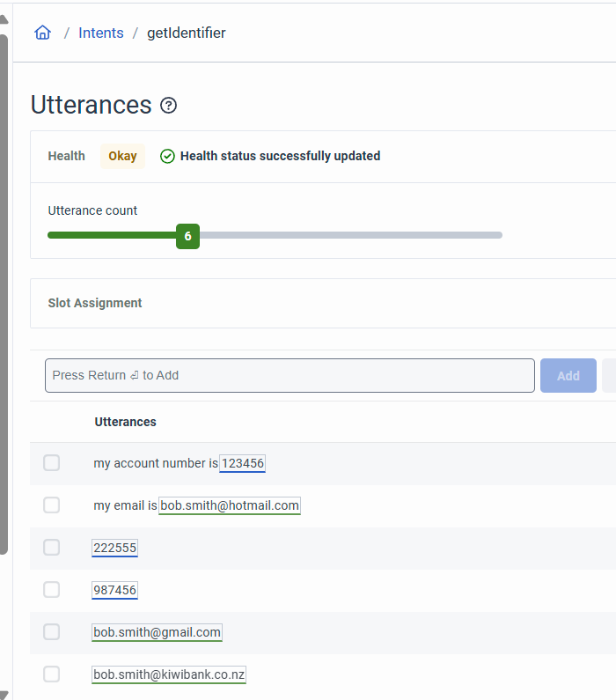Expand the Slot Assignment panel
This screenshot has width=616, height=700.
(x=95, y=303)
